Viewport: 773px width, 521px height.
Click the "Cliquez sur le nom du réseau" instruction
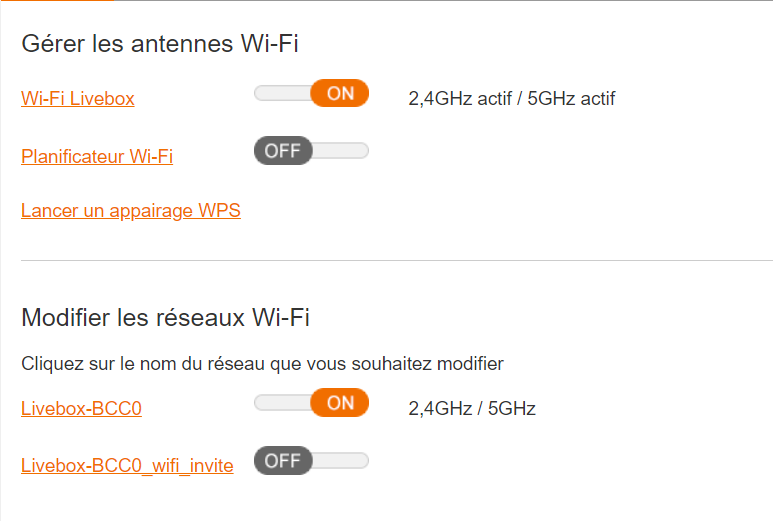(262, 363)
